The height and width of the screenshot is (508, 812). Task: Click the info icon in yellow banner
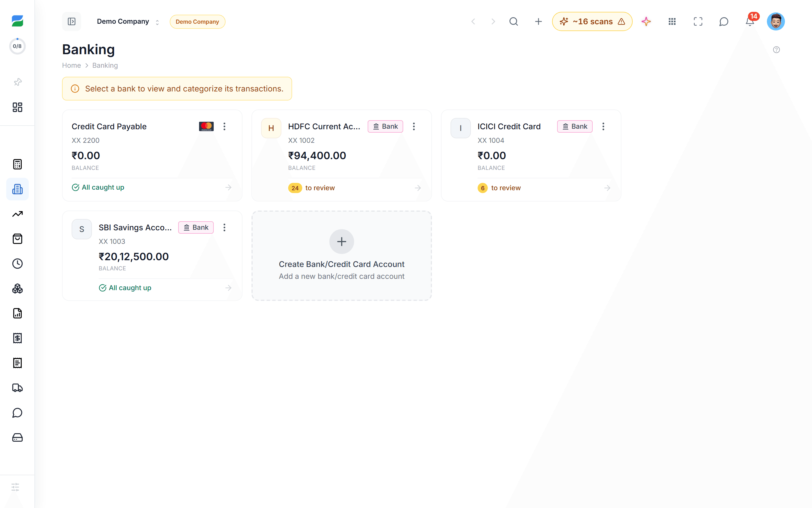[75, 89]
